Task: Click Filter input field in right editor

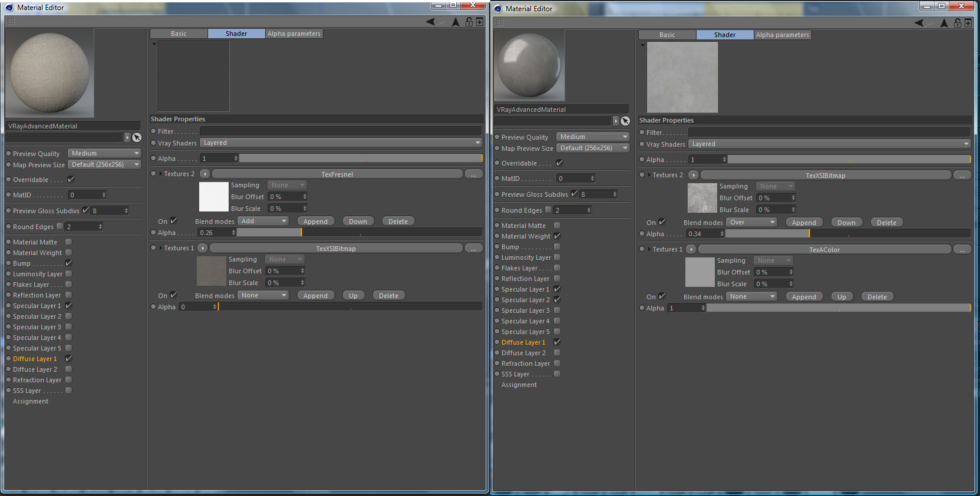Action: pos(829,132)
